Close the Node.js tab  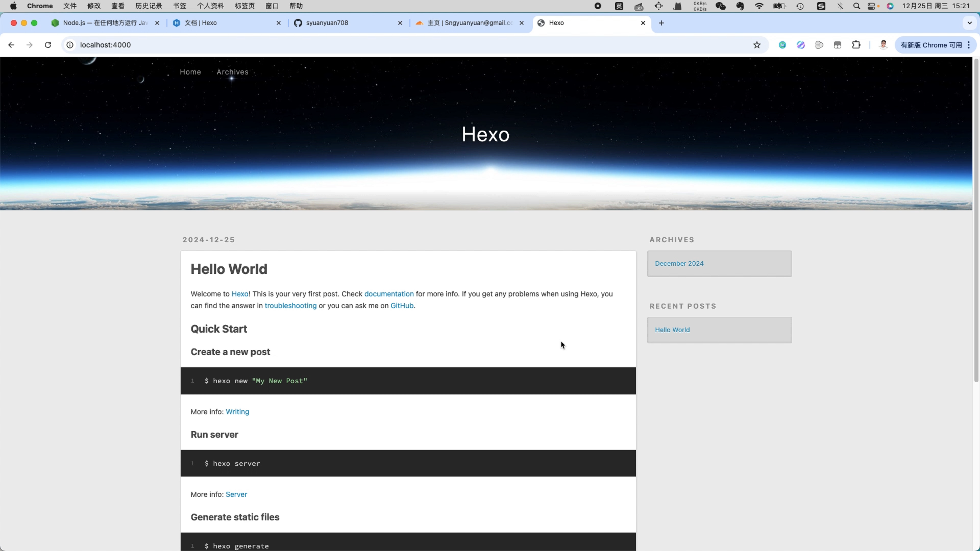pyautogui.click(x=157, y=23)
